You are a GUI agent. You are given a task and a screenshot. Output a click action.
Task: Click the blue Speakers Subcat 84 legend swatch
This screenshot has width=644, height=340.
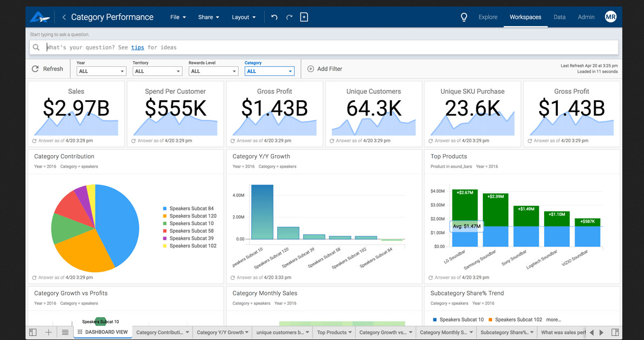(x=165, y=209)
